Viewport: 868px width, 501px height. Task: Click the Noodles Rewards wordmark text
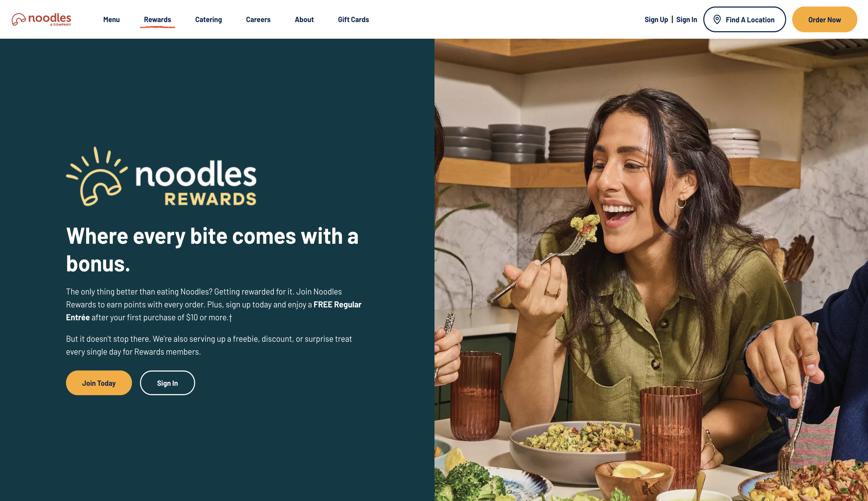tap(196, 183)
